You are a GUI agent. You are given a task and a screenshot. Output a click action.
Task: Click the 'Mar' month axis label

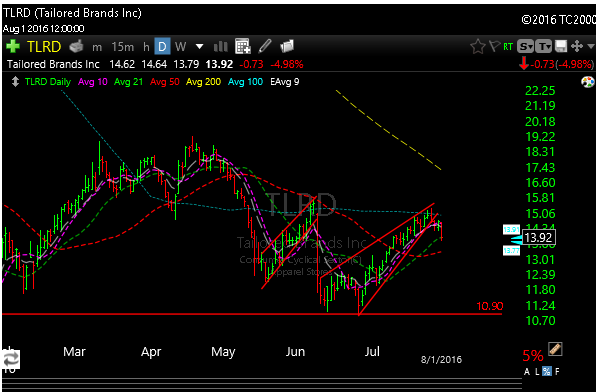[x=74, y=351]
